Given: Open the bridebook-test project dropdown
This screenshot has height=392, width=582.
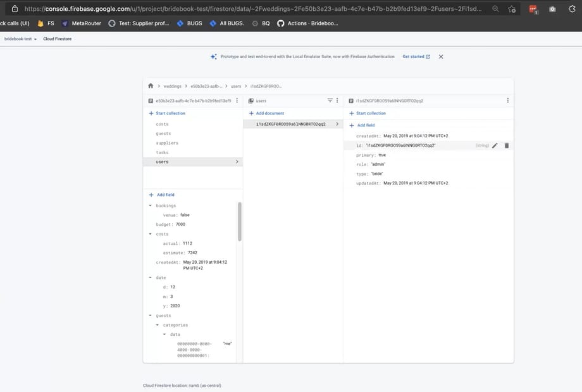Looking at the screenshot, I should pyautogui.click(x=20, y=39).
